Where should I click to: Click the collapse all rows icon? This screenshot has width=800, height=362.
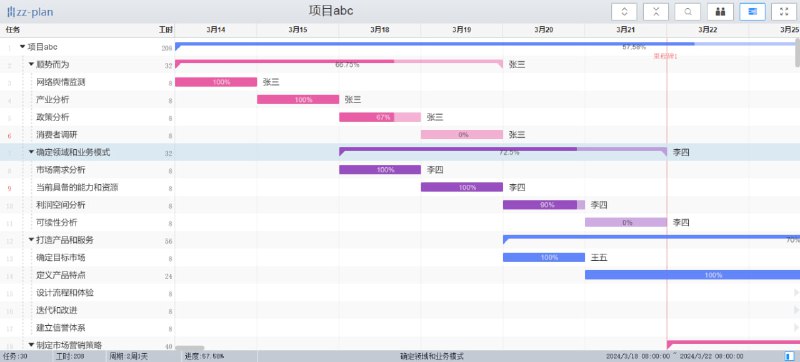coord(656,12)
